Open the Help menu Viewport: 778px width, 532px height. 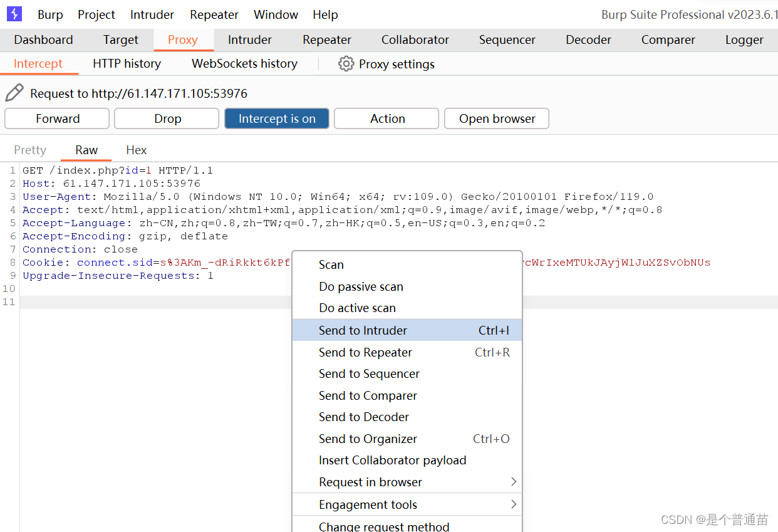tap(325, 14)
